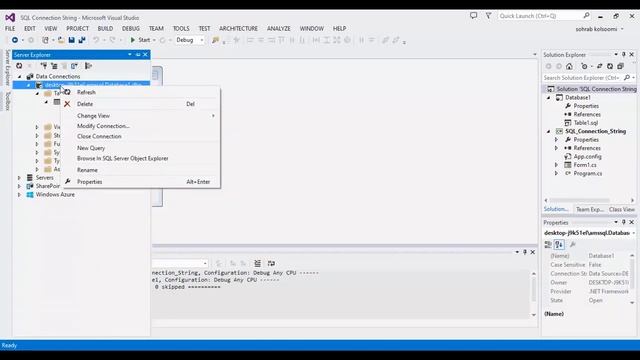The height and width of the screenshot is (360, 640).
Task: Open the ARCHITECTURE menu
Action: 238,29
